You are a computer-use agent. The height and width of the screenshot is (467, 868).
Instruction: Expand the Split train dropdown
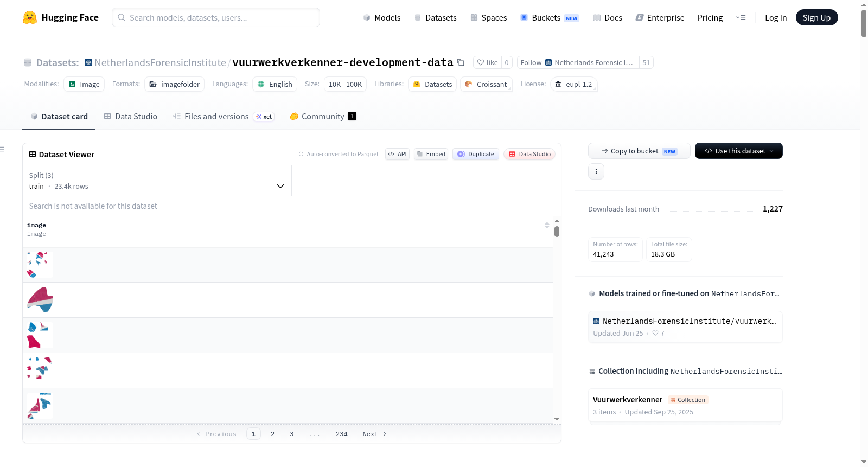157,181
